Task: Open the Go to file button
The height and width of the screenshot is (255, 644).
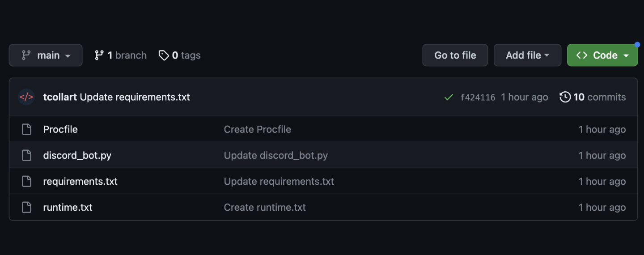Action: pyautogui.click(x=455, y=55)
